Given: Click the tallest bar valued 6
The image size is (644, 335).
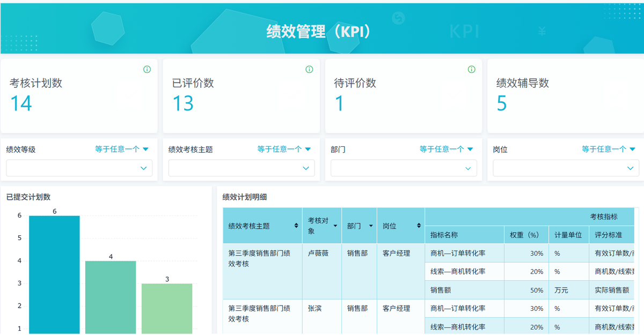Looking at the screenshot, I should [x=54, y=273].
